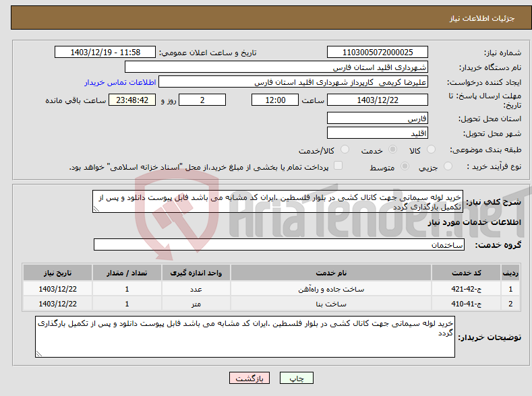
Task: Click the deadline time field 12:00
Action: point(275,100)
